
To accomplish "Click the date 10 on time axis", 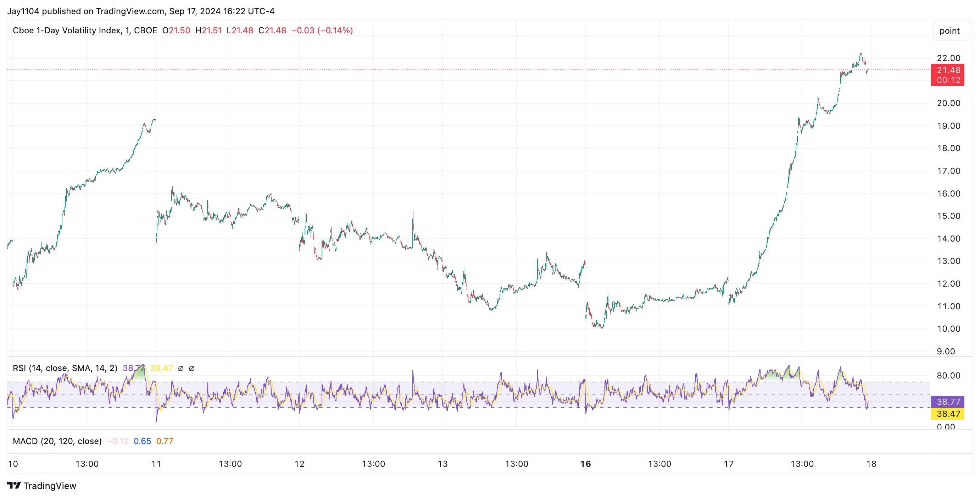I will click(x=13, y=464).
